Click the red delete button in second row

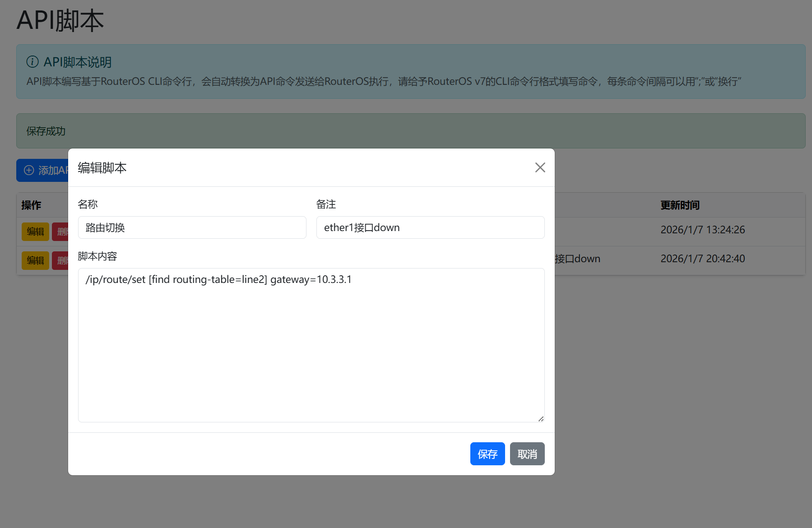pos(60,260)
